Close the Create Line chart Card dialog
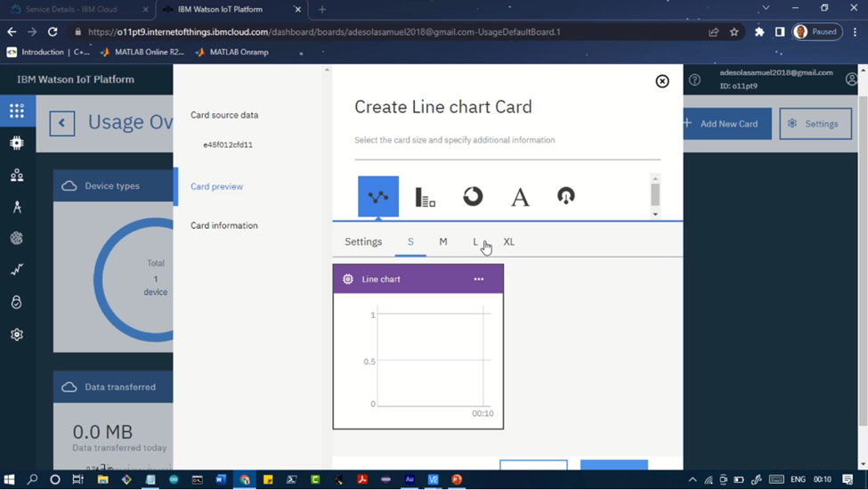868x490 pixels. (662, 81)
